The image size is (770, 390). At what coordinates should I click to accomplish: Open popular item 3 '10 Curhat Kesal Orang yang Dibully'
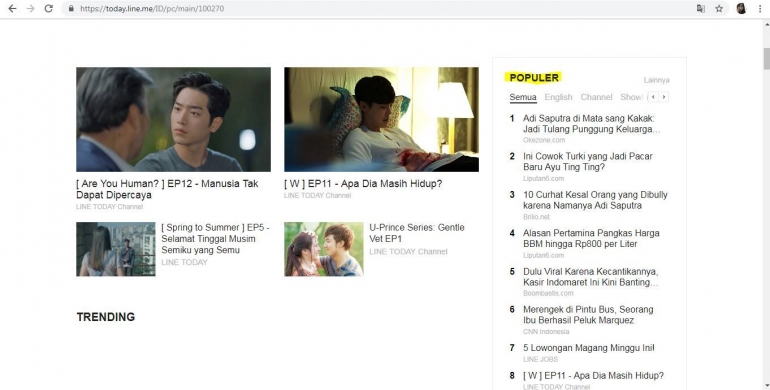595,200
